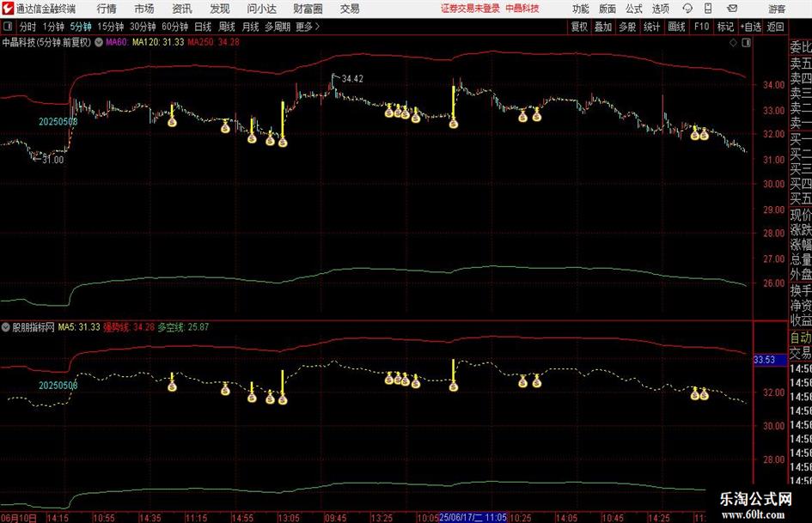Click the money bag signal below the 13:05 yellow bar
The width and height of the screenshot is (812, 523).
pos(282,142)
